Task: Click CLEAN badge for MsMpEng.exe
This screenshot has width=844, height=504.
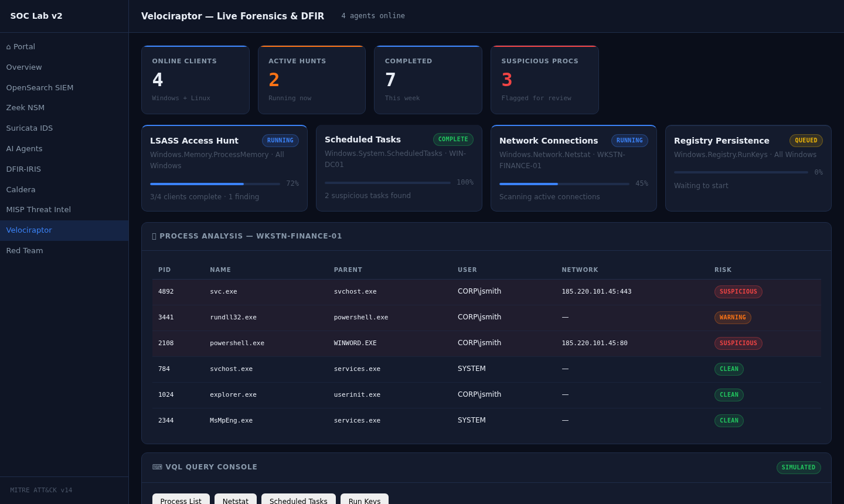Action: [x=729, y=421]
